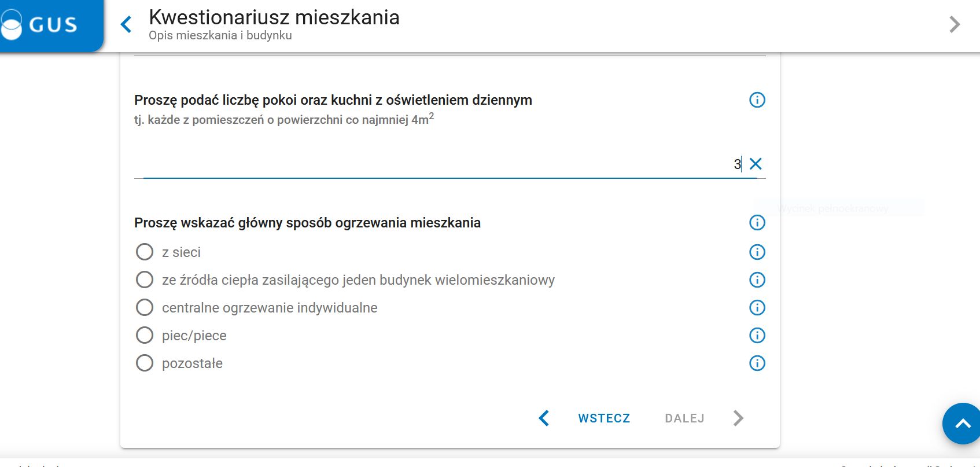
Task: Show info for 'piec/piece' option
Action: [757, 336]
